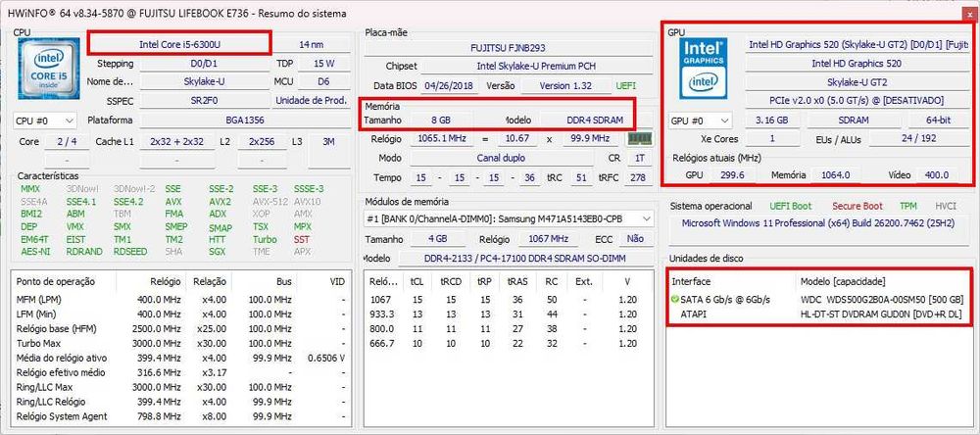Click the 14 nm process value
980x435 pixels.
[313, 44]
